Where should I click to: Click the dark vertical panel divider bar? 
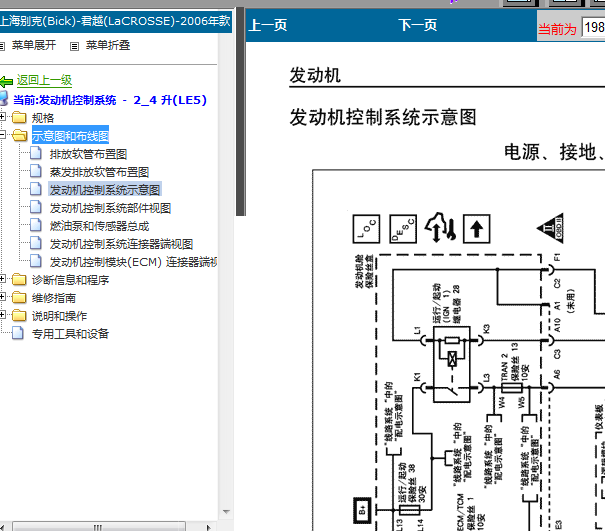pos(241,112)
